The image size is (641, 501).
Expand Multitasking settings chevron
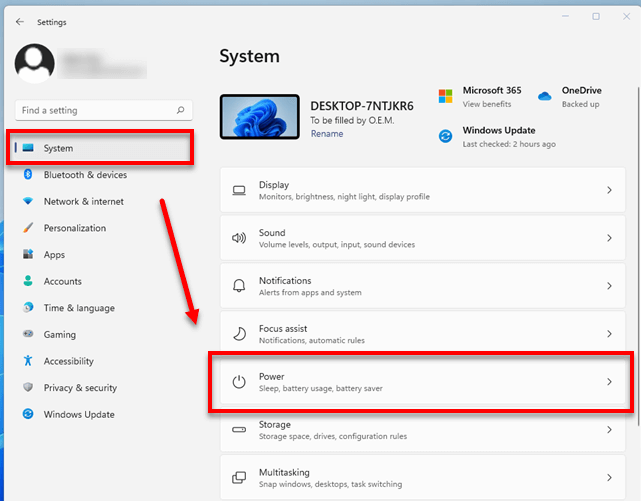[x=609, y=477]
